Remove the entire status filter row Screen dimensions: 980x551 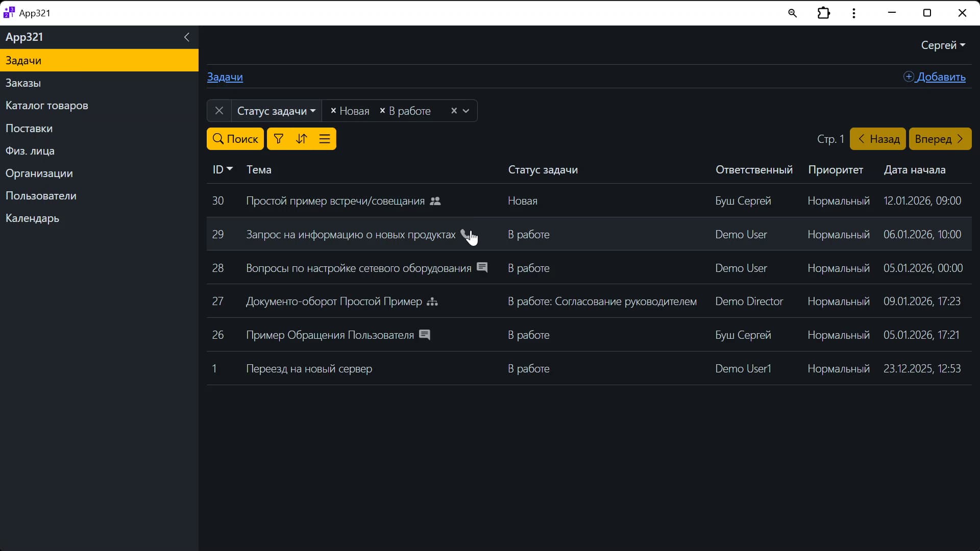(x=219, y=111)
